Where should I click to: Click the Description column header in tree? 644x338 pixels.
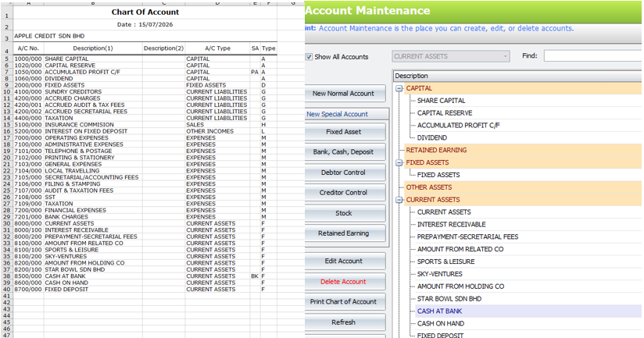pos(517,76)
